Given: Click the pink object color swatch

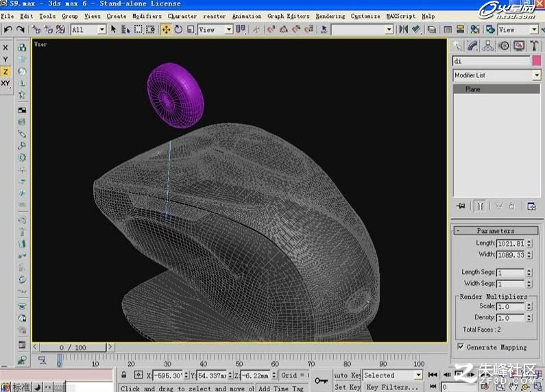Looking at the screenshot, I should click(x=536, y=61).
